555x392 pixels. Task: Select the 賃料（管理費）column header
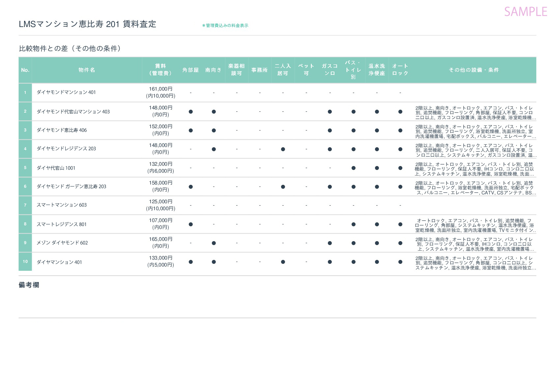pyautogui.click(x=161, y=70)
